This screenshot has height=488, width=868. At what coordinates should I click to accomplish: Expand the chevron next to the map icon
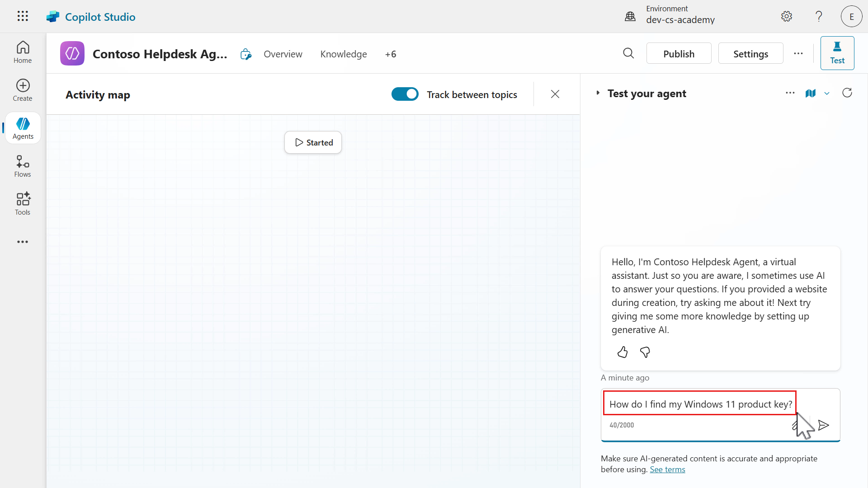(x=827, y=94)
